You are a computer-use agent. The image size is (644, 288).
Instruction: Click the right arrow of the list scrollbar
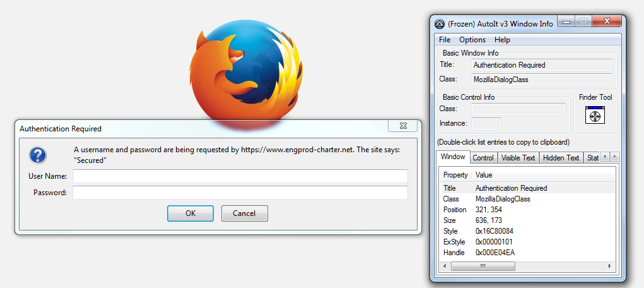click(611, 266)
